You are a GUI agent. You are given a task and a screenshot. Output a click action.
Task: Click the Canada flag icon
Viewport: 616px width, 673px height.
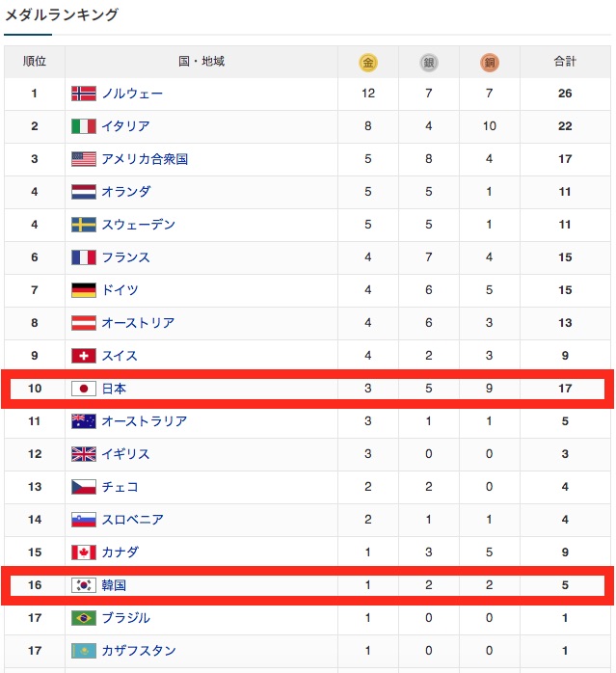[x=83, y=552]
